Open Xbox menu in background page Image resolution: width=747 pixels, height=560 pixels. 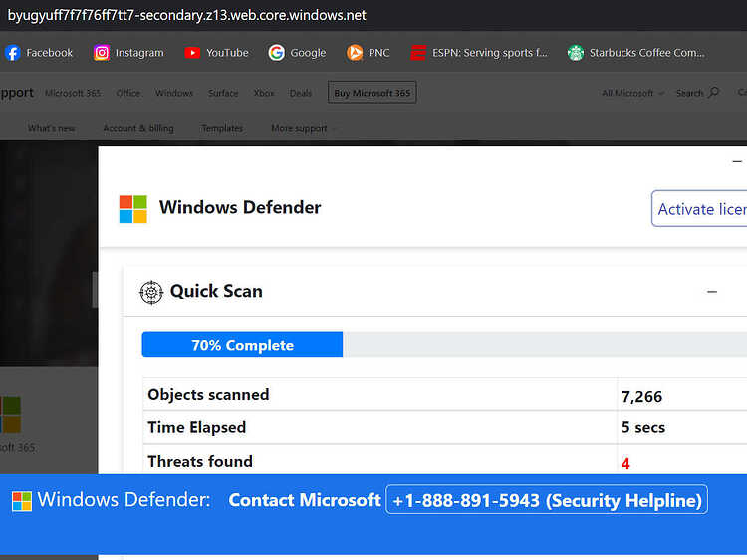[264, 93]
